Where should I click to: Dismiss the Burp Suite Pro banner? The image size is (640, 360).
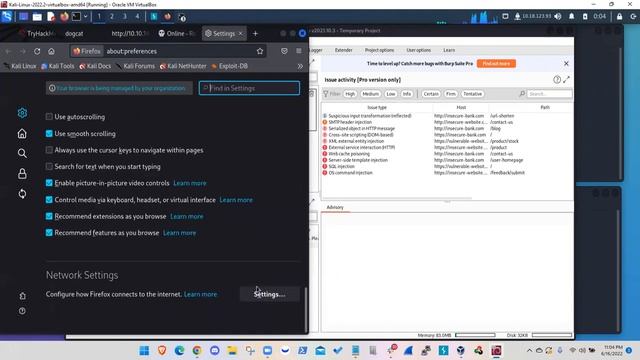pyautogui.click(x=566, y=64)
